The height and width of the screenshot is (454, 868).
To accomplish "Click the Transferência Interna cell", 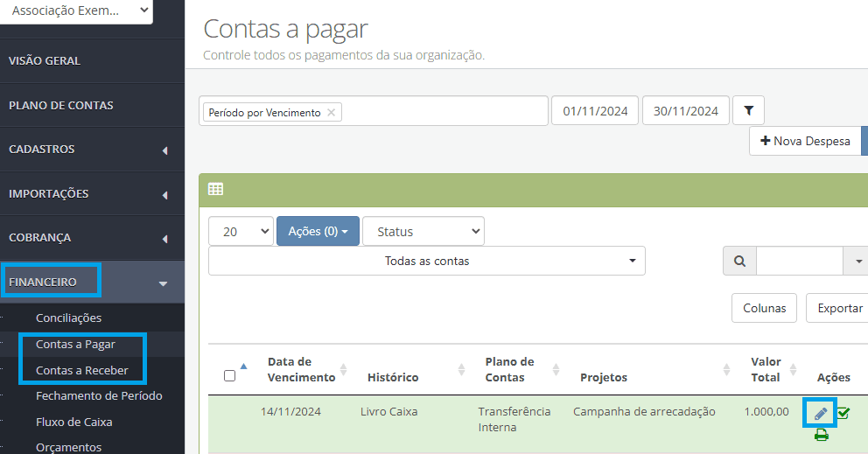I will (x=514, y=420).
